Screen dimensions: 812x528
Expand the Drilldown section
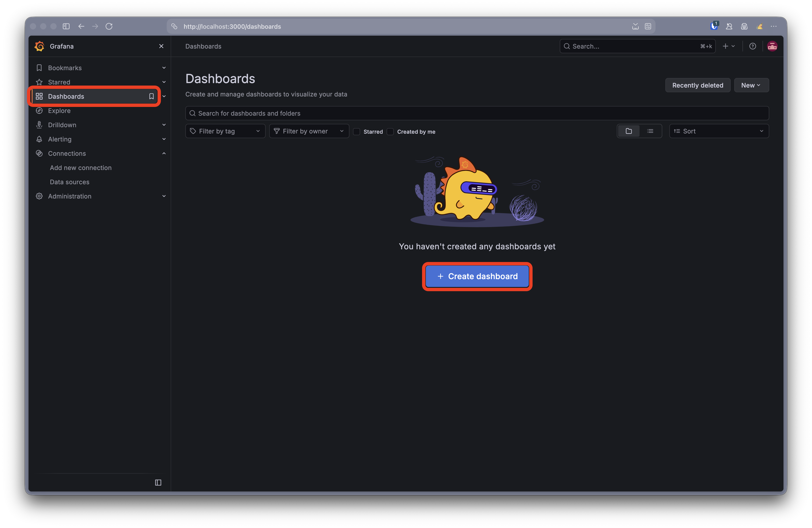tap(164, 125)
